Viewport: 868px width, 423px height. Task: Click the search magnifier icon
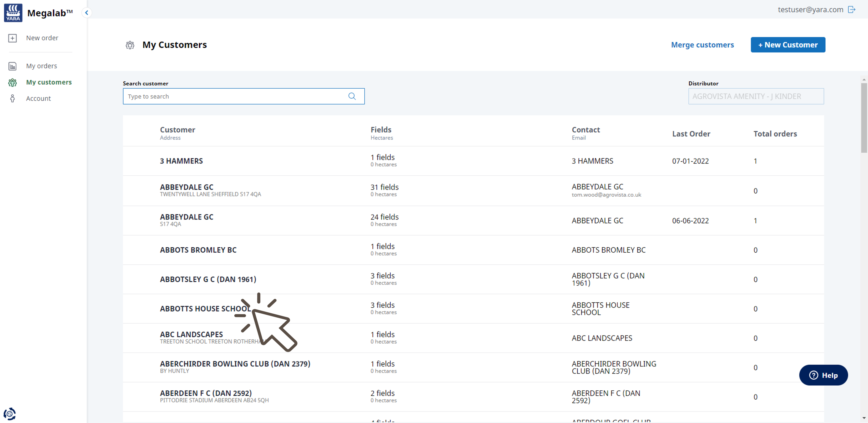352,96
